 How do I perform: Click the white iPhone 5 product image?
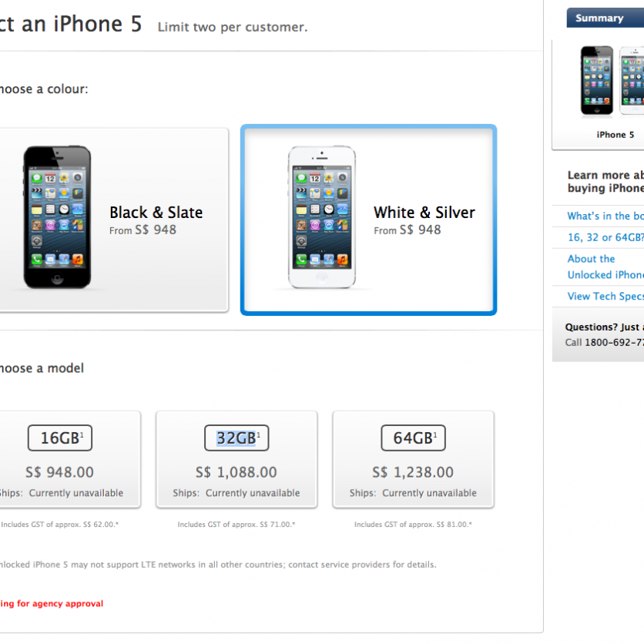[x=321, y=217]
